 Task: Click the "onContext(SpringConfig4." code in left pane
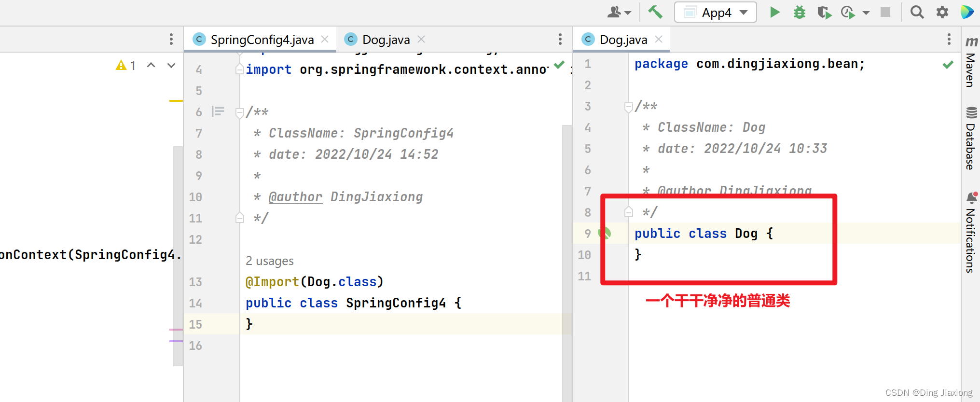click(91, 255)
